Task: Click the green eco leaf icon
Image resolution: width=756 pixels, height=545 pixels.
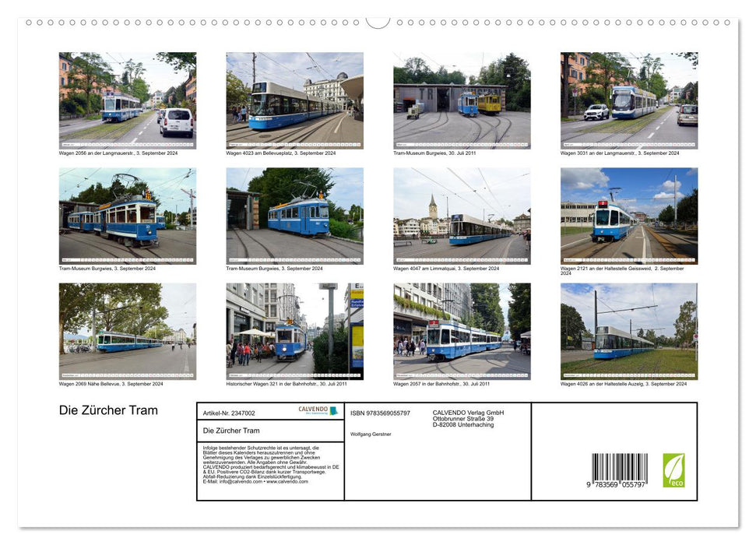Action: tap(673, 470)
